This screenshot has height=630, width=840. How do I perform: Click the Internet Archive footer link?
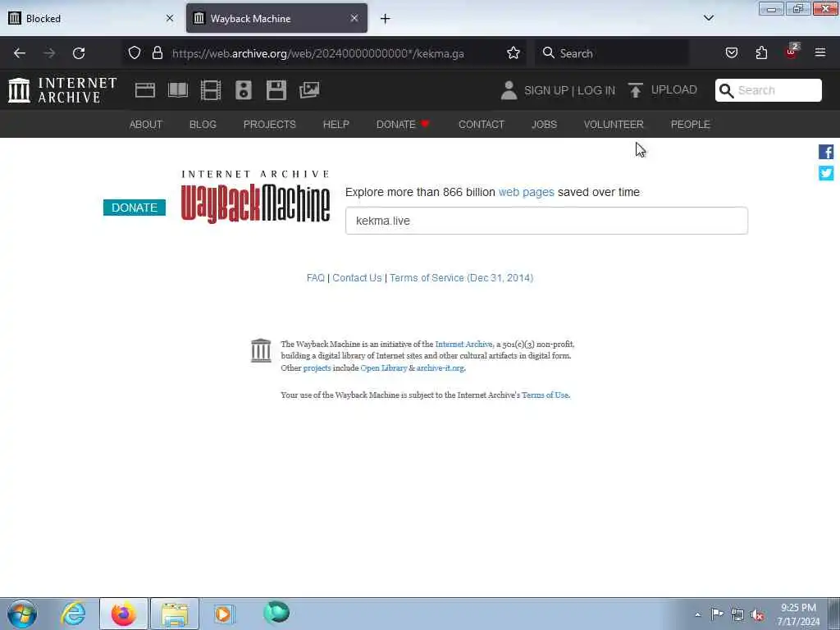tap(463, 344)
